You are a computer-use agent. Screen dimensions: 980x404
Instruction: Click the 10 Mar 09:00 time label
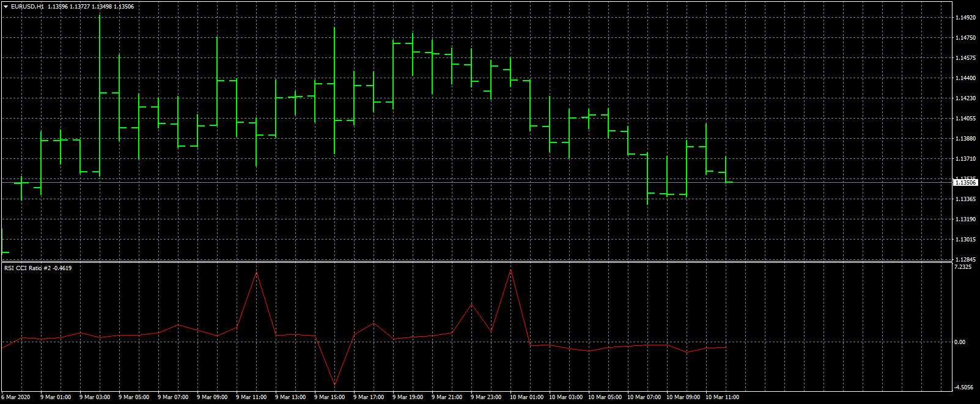coord(683,397)
